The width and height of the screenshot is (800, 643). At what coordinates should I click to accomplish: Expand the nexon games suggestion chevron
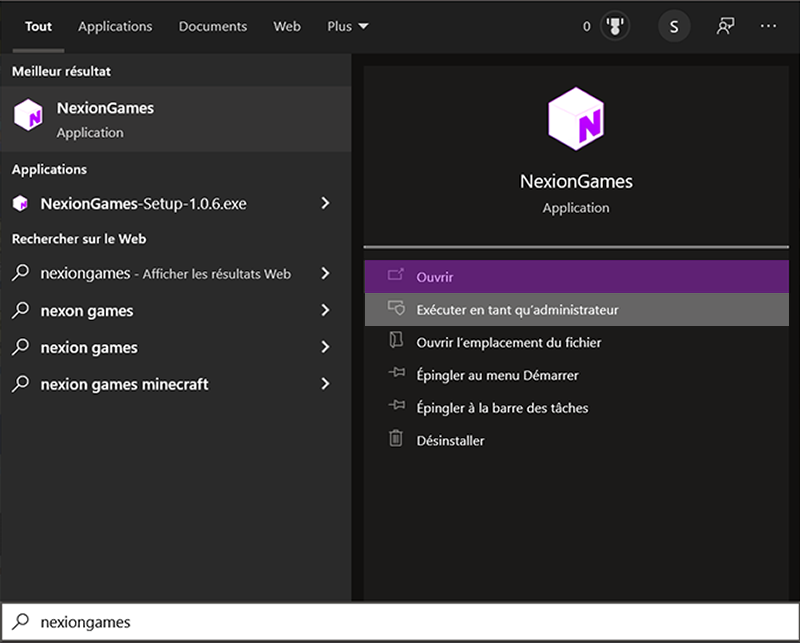(x=325, y=310)
